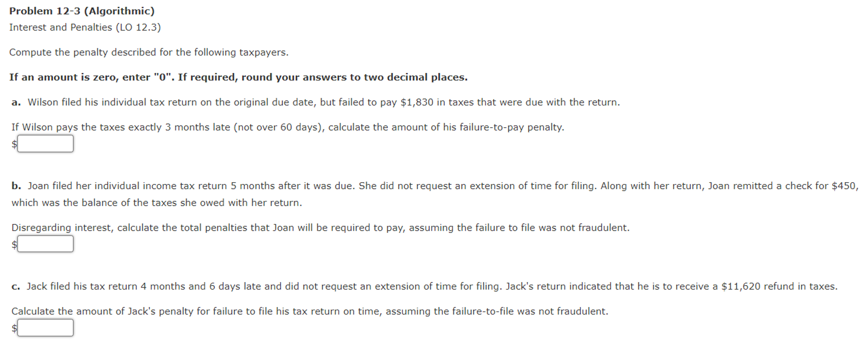The height and width of the screenshot is (360, 868).
Task: Click the dollar sign beside part b input
Action: click(x=13, y=244)
